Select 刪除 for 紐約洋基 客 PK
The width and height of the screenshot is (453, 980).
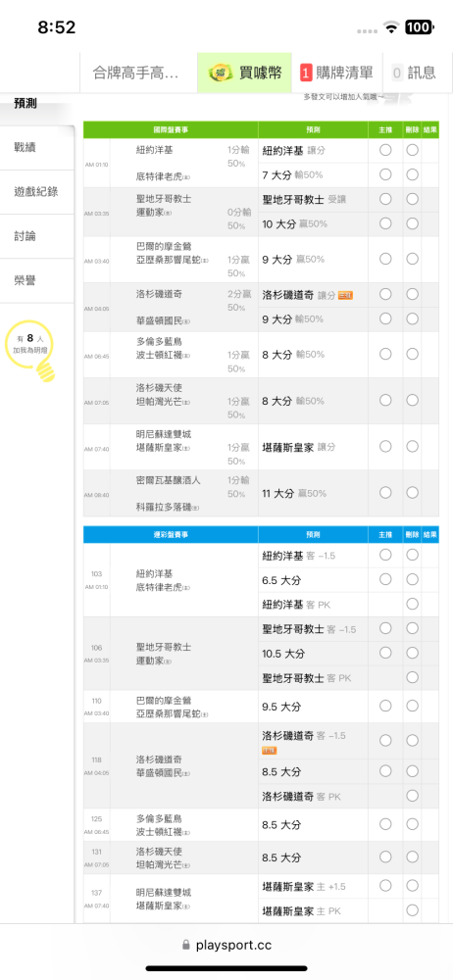(413, 604)
